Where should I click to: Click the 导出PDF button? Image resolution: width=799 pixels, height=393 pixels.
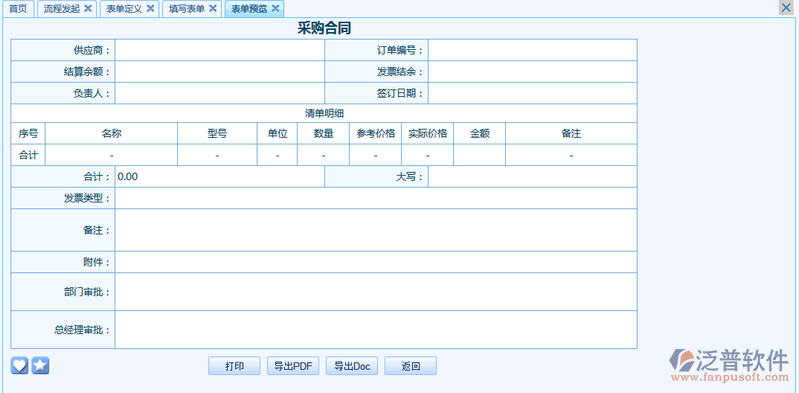(x=293, y=366)
